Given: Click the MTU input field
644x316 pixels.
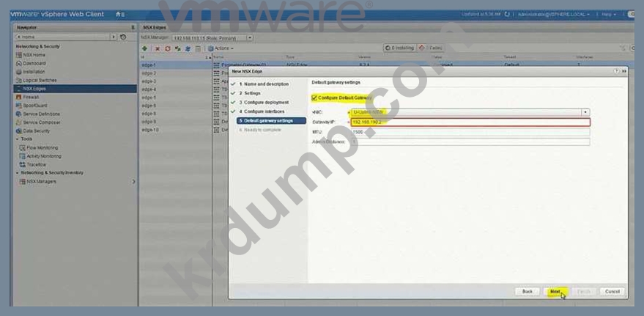Looking at the screenshot, I should [470, 132].
